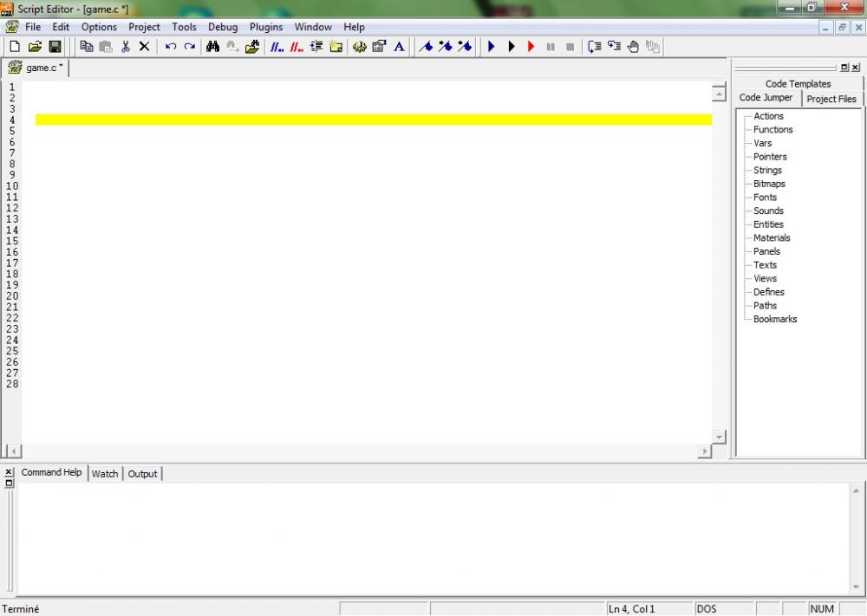Open font settings with the letter A icon
The width and height of the screenshot is (867, 616).
pyautogui.click(x=399, y=47)
